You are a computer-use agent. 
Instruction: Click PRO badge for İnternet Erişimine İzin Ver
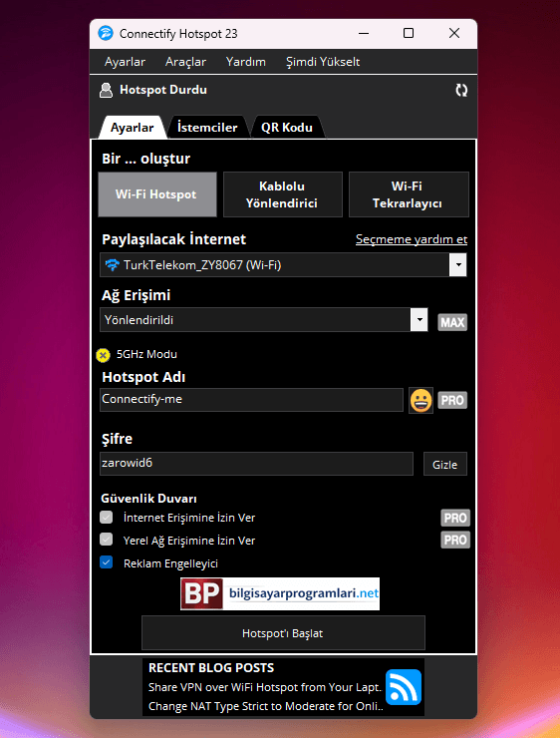tap(455, 518)
